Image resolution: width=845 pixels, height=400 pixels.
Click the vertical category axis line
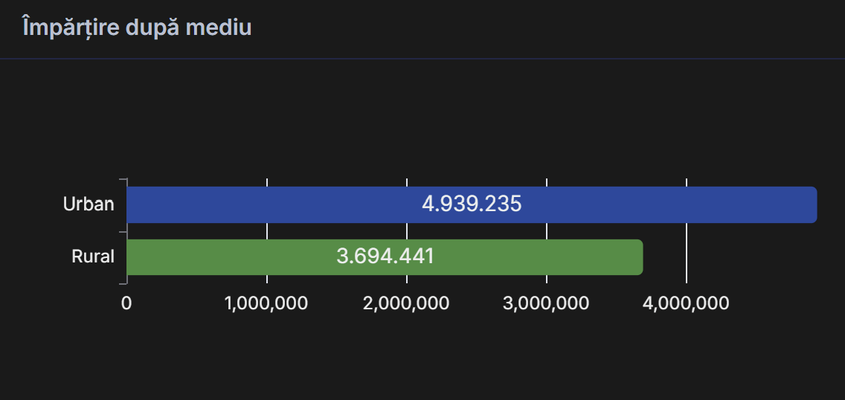127,231
